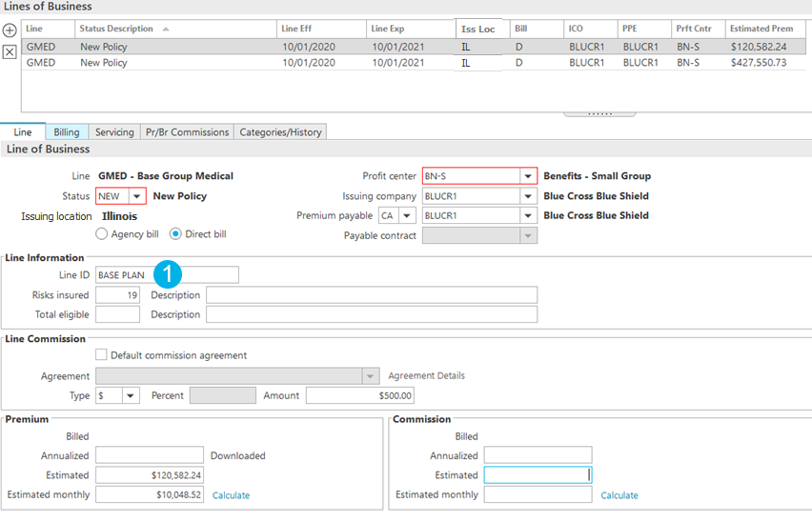Viewport: 812px width, 523px height.
Task: Open the Agreement Details link
Action: [x=426, y=375]
